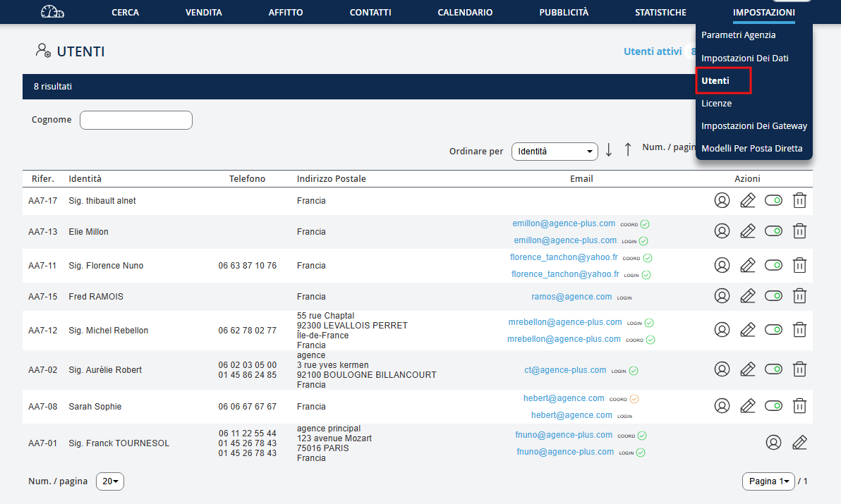Edit Sig. Franck TOURNESOL with pencil icon

click(799, 443)
